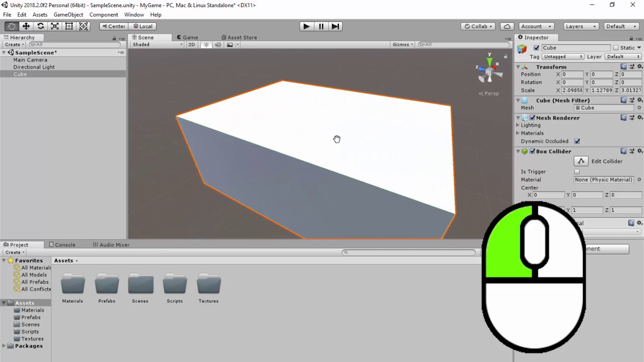Click the Step frame button
644x362 pixels.
coord(336,26)
